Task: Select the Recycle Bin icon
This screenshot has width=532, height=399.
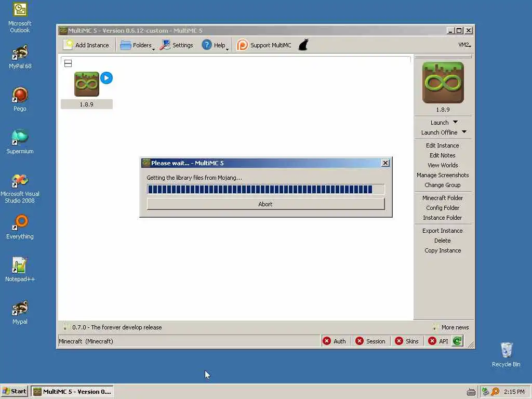Action: pos(506,354)
